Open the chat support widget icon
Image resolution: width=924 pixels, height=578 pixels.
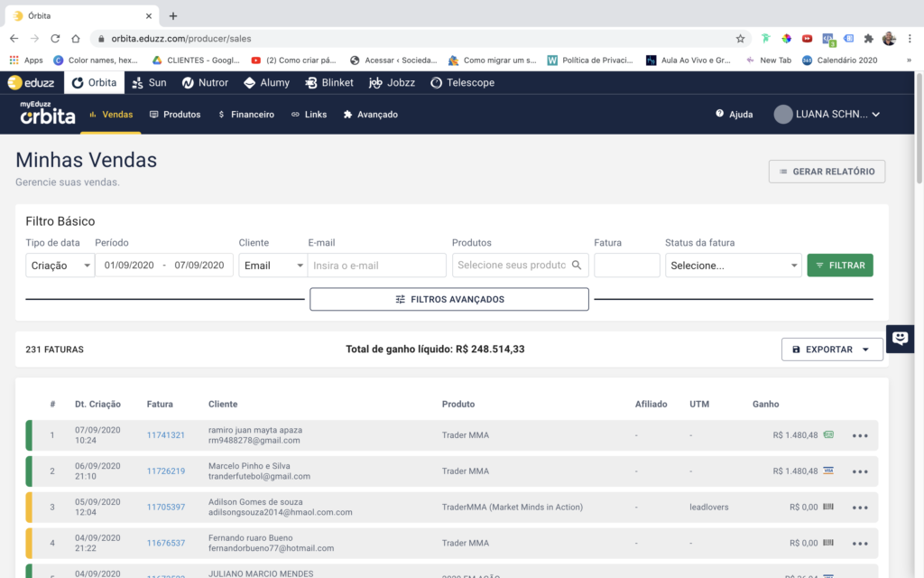pos(900,339)
